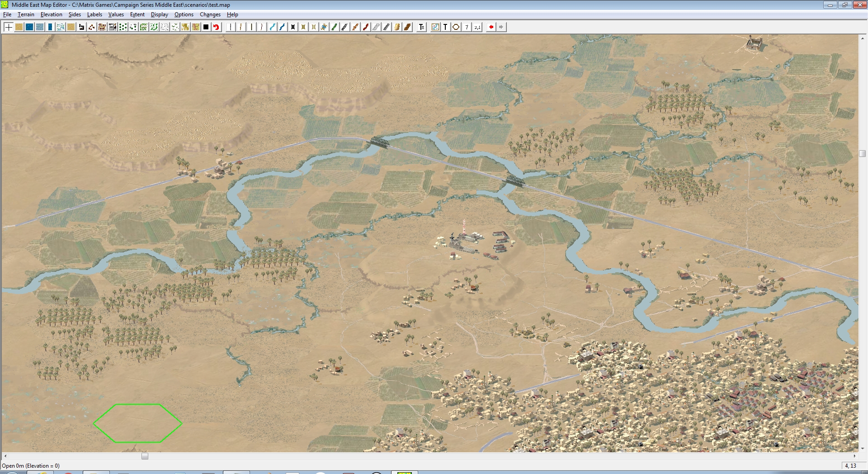The height and width of the screenshot is (474, 868).
Task: Select the dark blue river hexside tool
Action: pyautogui.click(x=283, y=27)
